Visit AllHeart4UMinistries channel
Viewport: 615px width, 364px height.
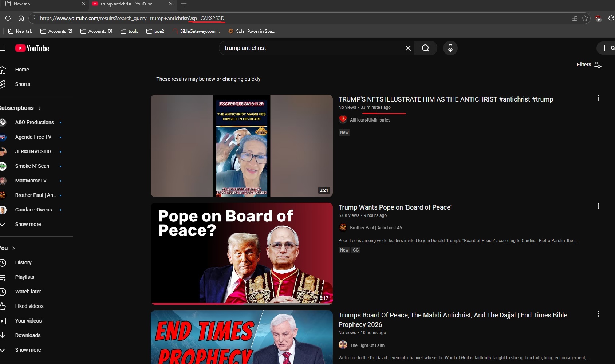point(370,120)
